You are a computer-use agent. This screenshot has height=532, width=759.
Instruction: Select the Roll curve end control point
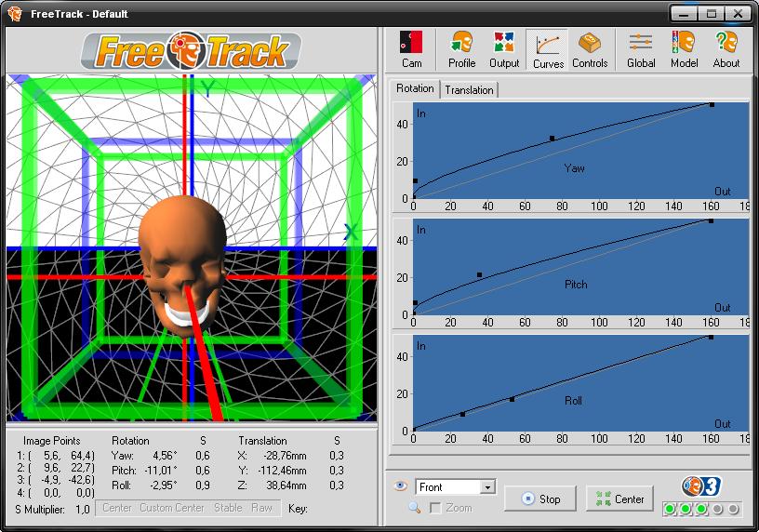click(x=711, y=337)
